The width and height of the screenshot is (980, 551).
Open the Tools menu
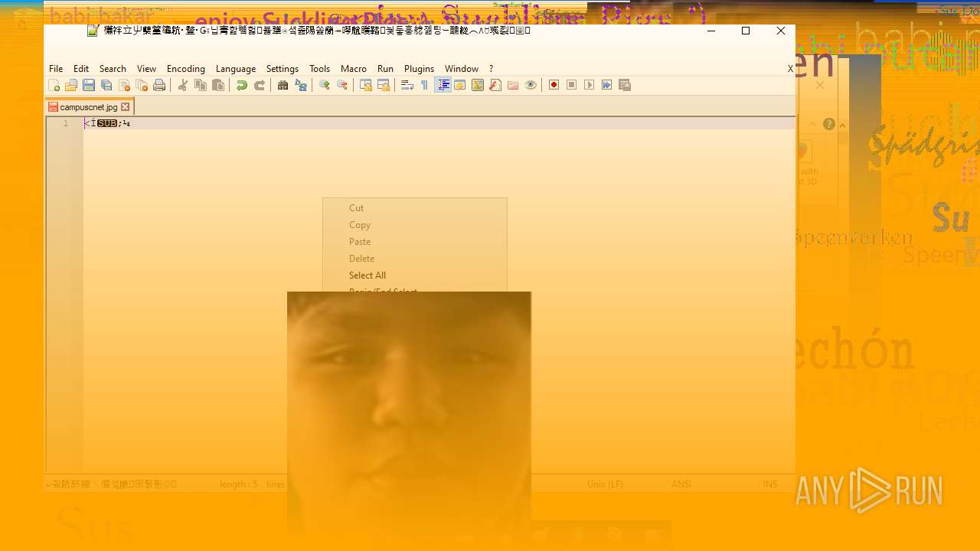pyautogui.click(x=320, y=69)
